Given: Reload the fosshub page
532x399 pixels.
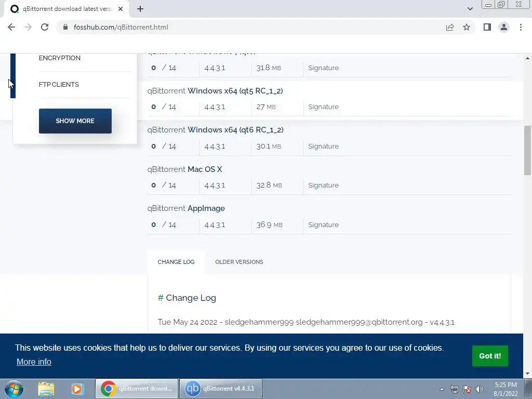Looking at the screenshot, I should [45, 27].
